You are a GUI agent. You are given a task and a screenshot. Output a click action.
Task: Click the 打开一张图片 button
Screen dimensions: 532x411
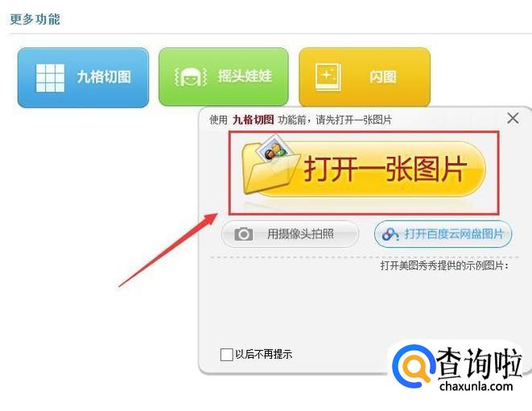364,169
